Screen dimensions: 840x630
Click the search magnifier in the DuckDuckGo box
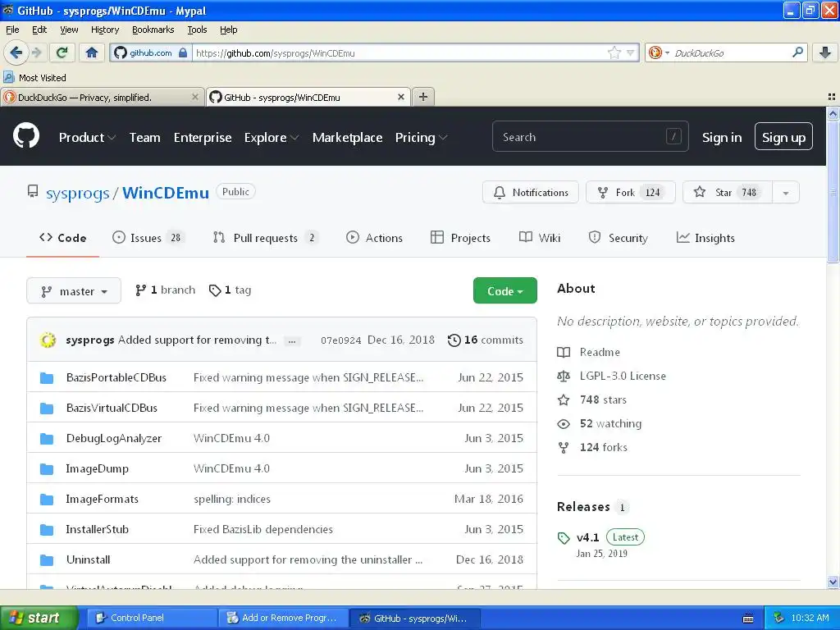797,52
